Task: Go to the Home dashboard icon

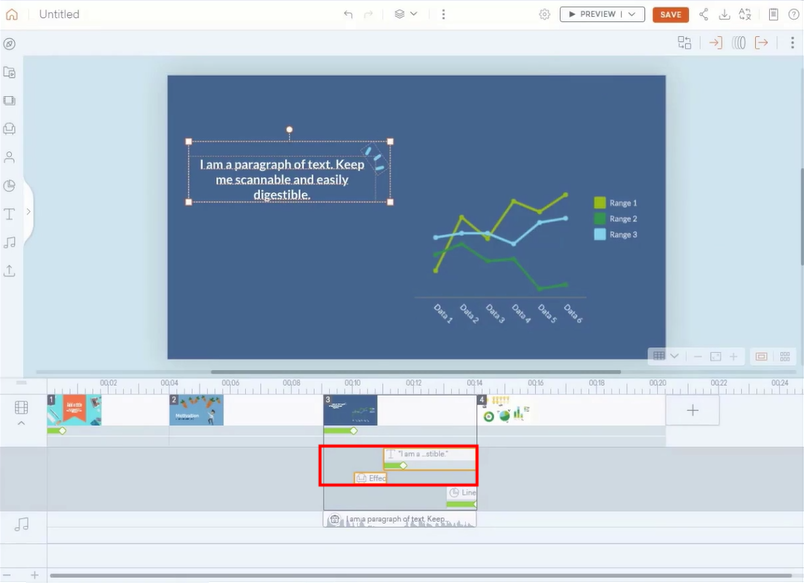Action: tap(12, 14)
